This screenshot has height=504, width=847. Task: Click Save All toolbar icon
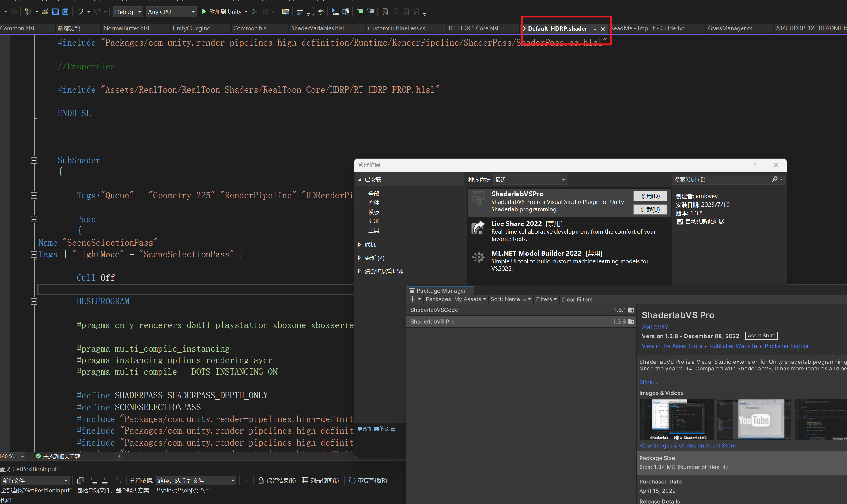coord(66,12)
